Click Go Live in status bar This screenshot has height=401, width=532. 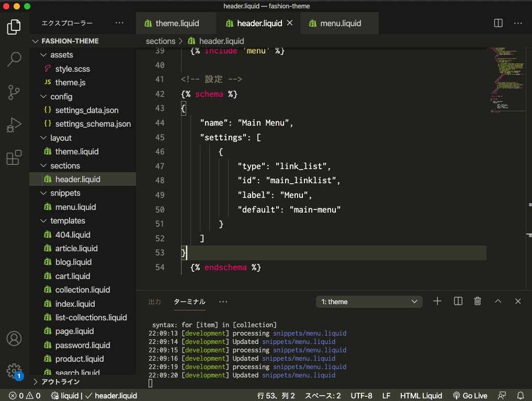(x=470, y=396)
